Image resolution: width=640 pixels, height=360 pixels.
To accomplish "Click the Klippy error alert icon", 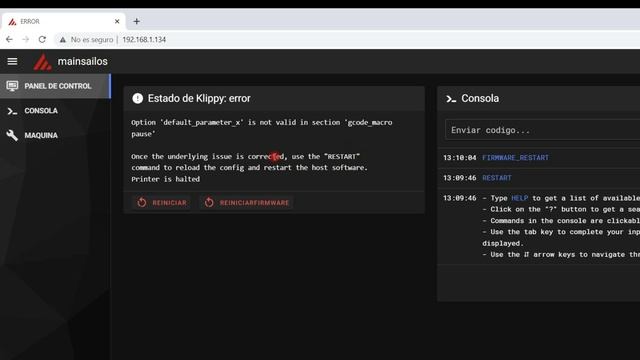I will [x=138, y=98].
